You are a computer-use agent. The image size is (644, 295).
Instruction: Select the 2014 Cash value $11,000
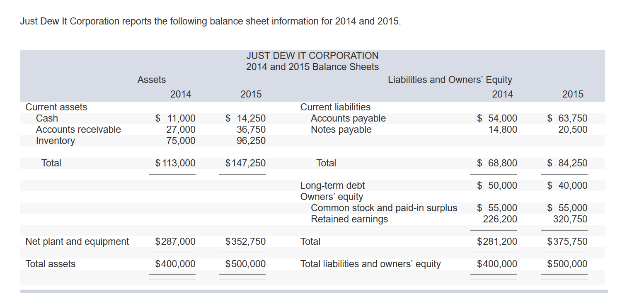175,118
